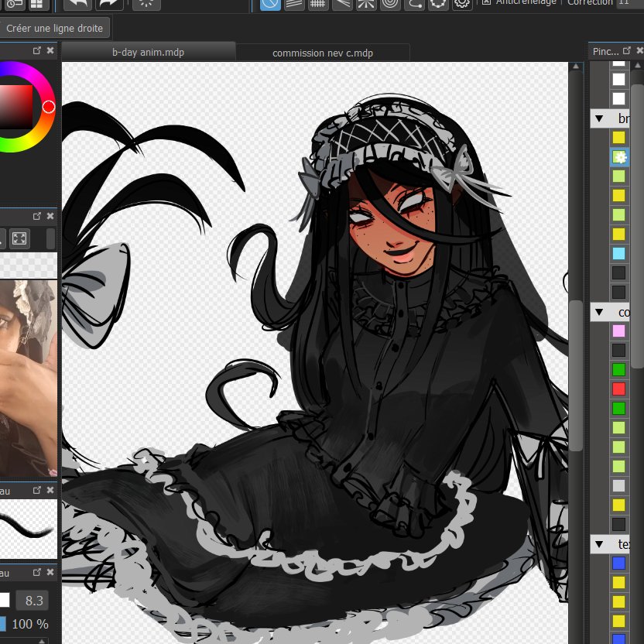Click the Correction value field
This screenshot has width=644, height=644.
pyautogui.click(x=629, y=2)
